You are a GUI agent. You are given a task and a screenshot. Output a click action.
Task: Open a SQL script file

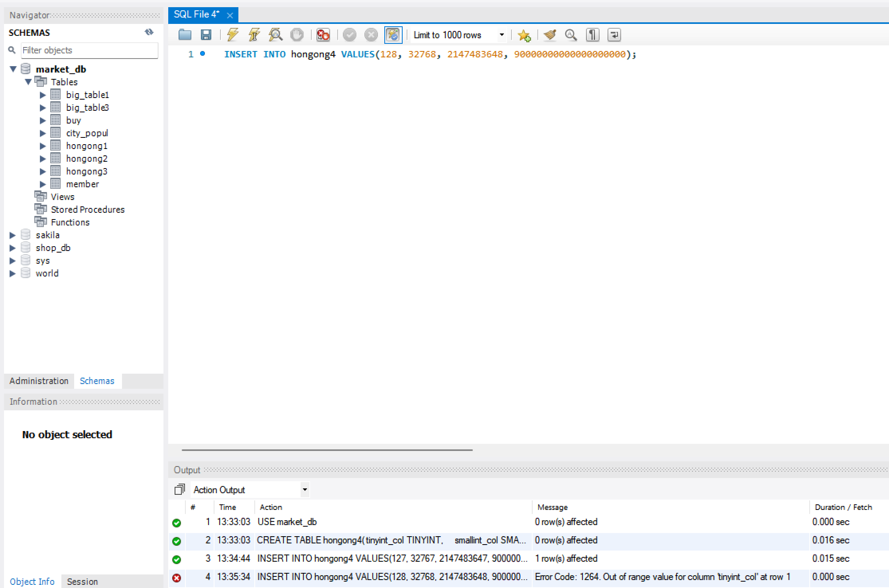click(185, 35)
